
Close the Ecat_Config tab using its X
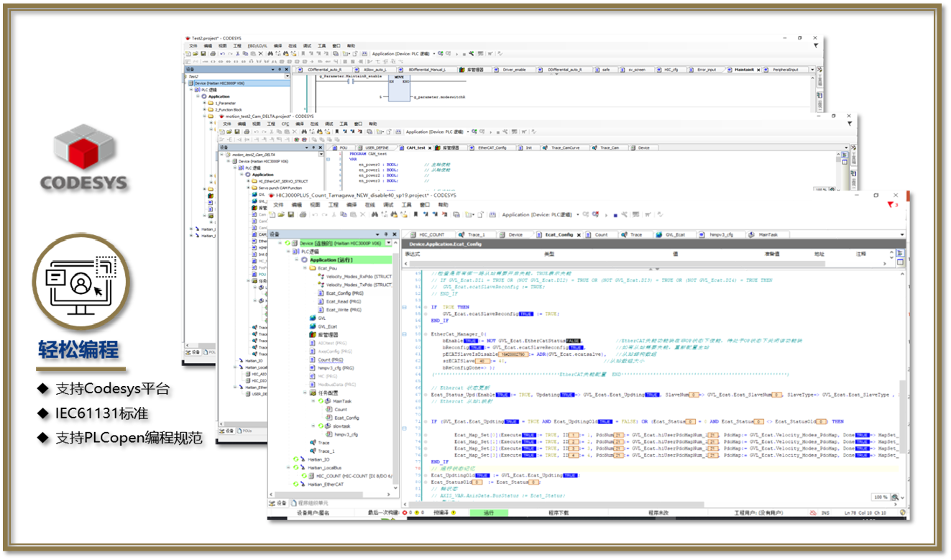[579, 235]
